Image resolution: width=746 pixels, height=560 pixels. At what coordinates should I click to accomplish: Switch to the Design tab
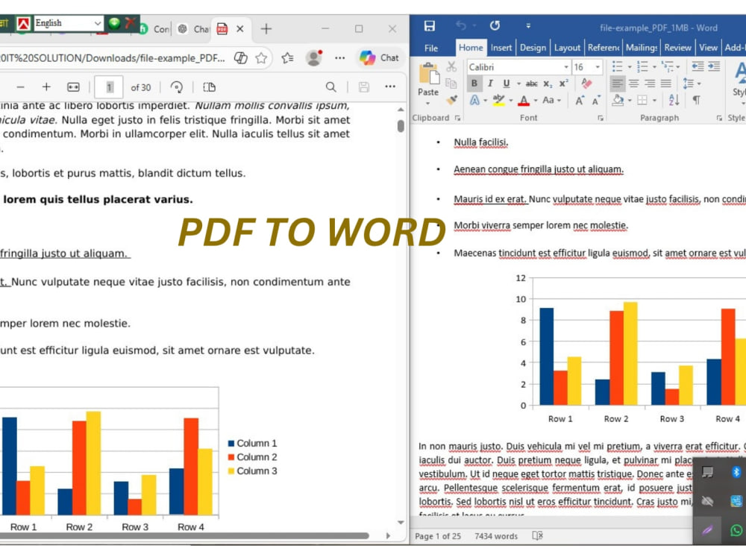pyautogui.click(x=533, y=48)
